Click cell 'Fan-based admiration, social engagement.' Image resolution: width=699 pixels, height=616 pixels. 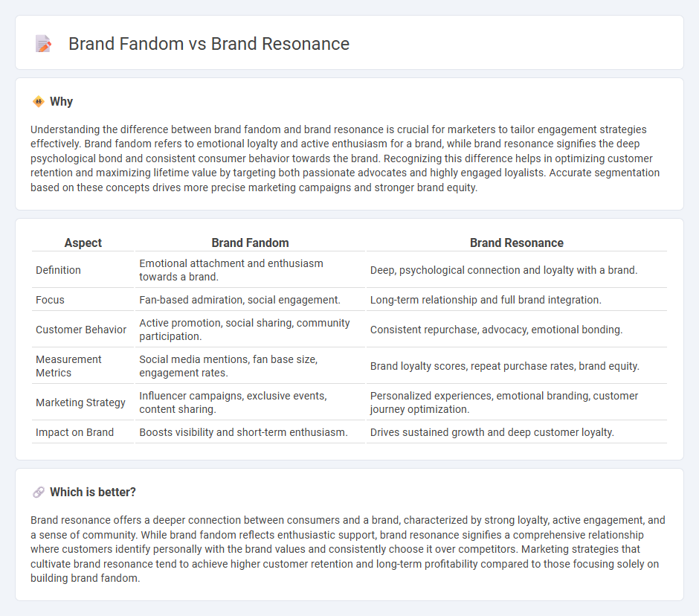pos(250,300)
